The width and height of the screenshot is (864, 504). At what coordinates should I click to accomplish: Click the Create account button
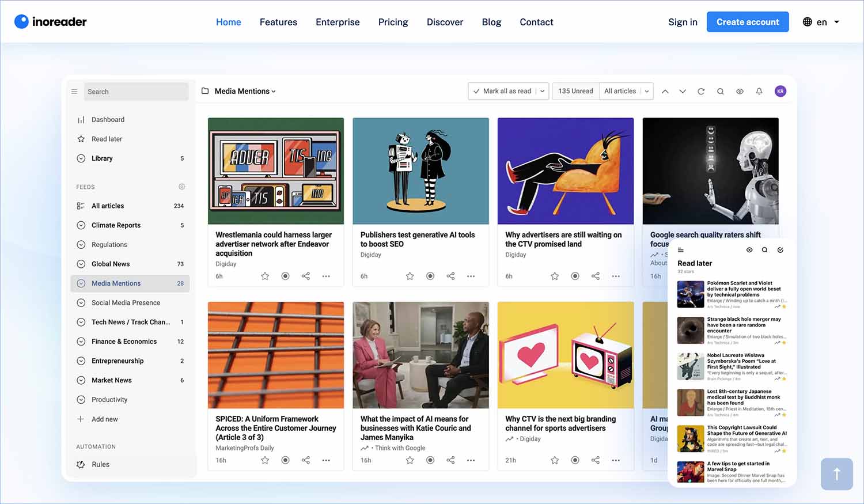(747, 22)
